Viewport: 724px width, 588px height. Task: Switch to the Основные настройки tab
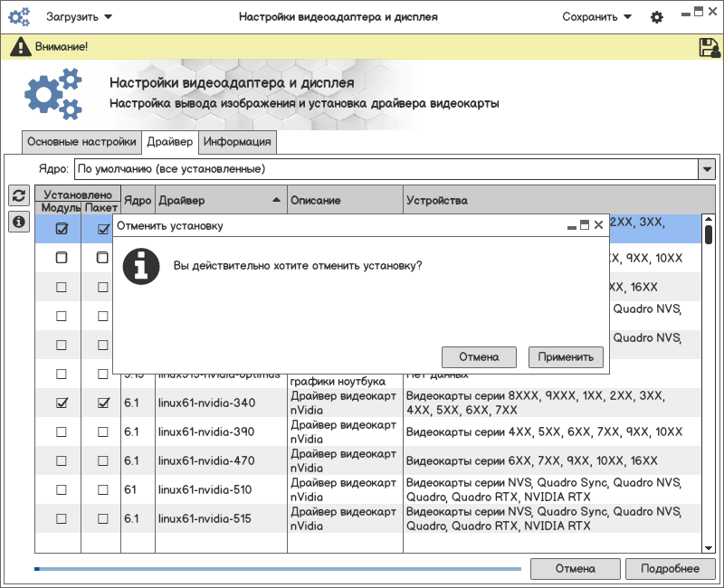81,142
